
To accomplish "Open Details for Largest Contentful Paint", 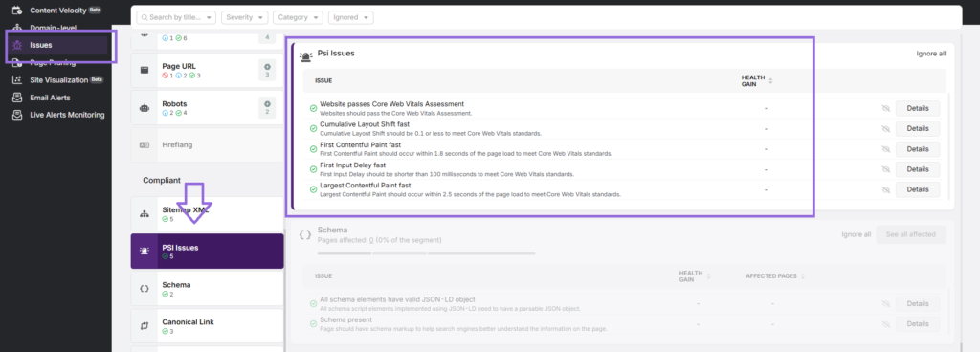I will [x=918, y=189].
